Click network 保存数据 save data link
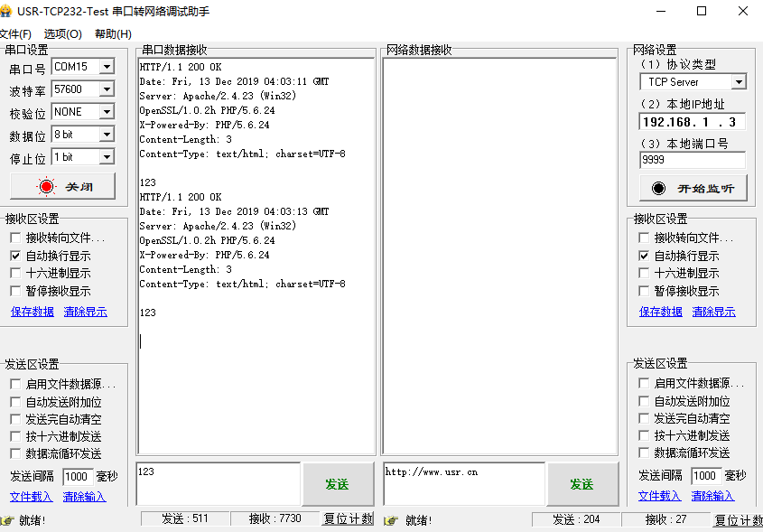Screen dimensions: 763x532 click(x=660, y=312)
